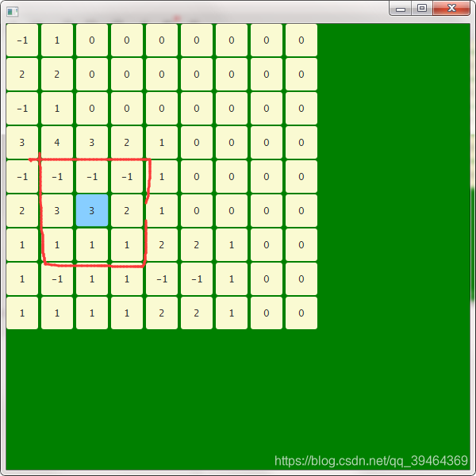Screen dimensions: 476x476
Task: Click the 2 cell in second row, second column
Action: 57,74
